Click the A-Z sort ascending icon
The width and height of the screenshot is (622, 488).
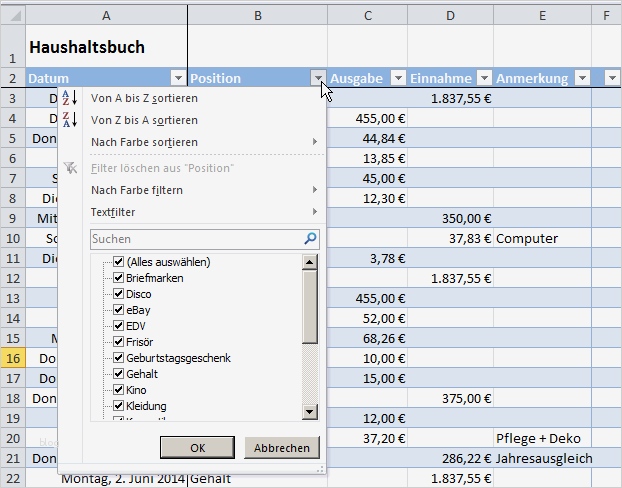pyautogui.click(x=70, y=98)
